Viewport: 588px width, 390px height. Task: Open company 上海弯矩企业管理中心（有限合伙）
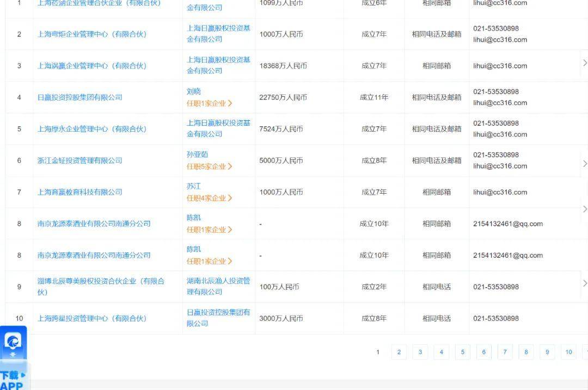pos(92,34)
